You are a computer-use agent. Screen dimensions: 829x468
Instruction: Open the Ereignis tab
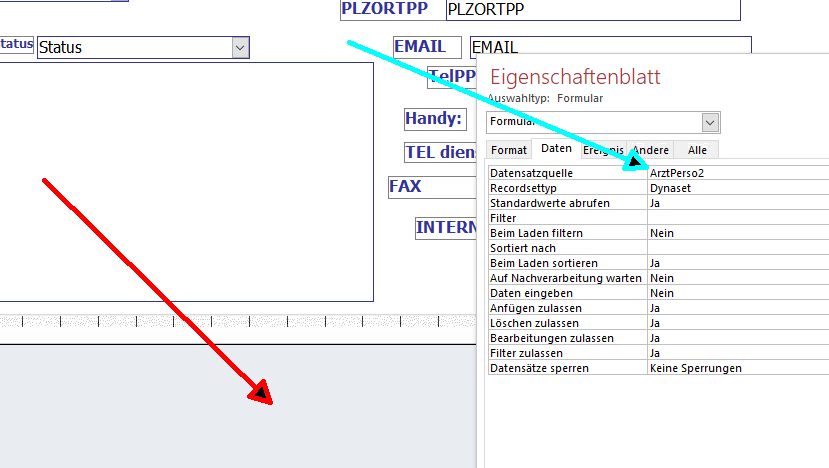coord(603,150)
